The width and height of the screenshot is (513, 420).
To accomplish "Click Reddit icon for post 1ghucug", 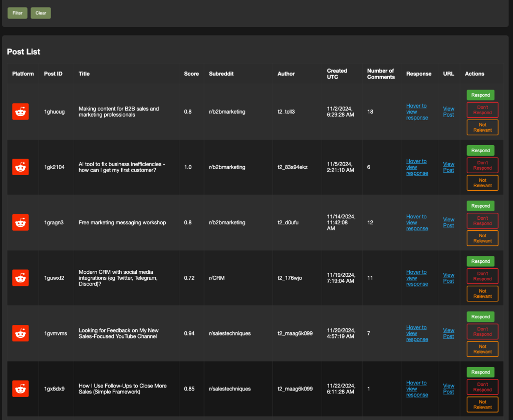I will point(21,112).
